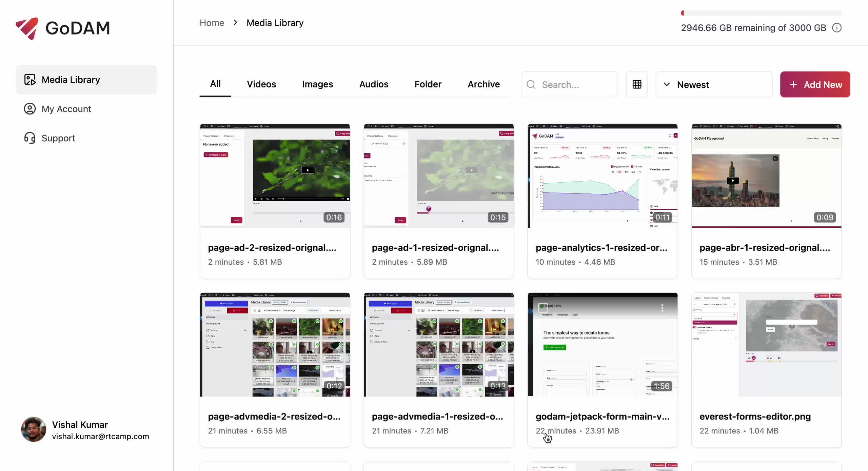Click the search magnifier icon
Image resolution: width=868 pixels, height=471 pixels.
(531, 84)
